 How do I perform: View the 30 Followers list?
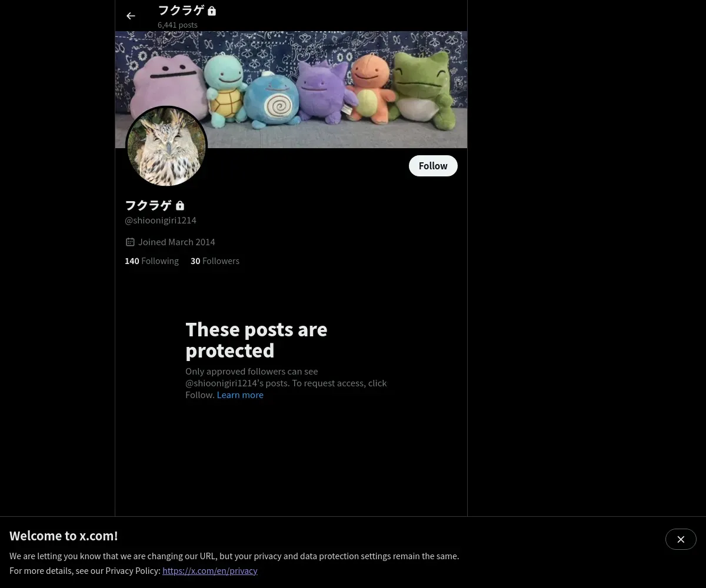pos(215,261)
